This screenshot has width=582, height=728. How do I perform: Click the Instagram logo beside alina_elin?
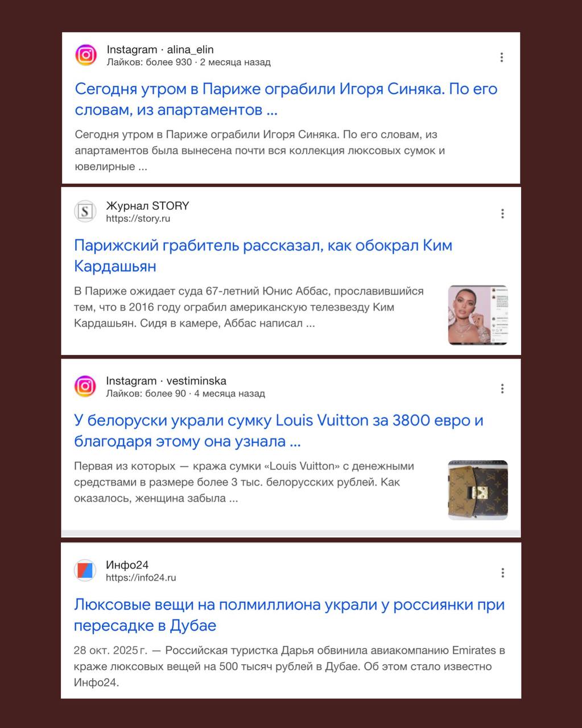86,55
